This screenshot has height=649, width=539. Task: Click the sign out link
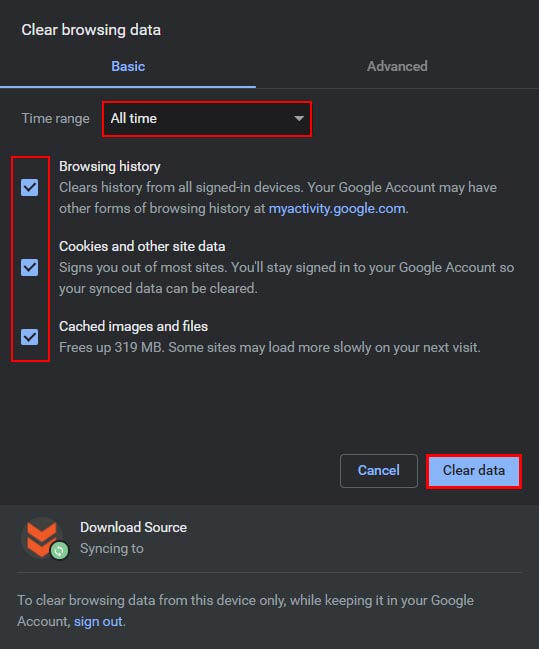click(x=98, y=621)
